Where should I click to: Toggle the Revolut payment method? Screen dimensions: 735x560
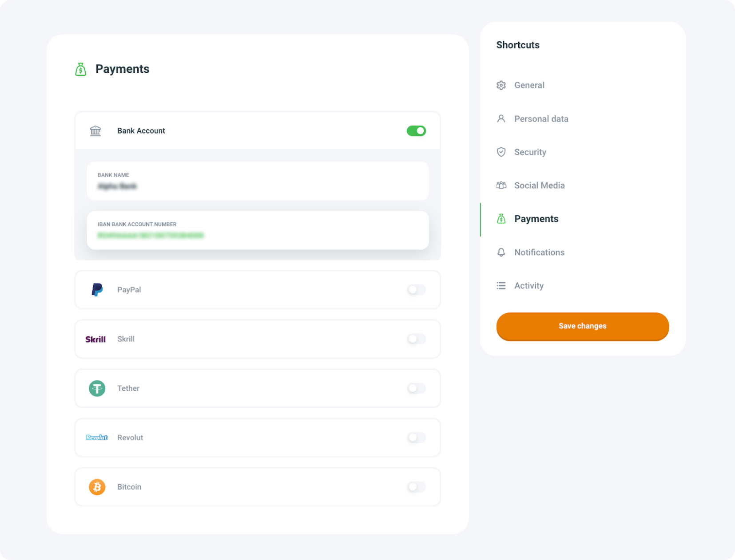(x=416, y=438)
